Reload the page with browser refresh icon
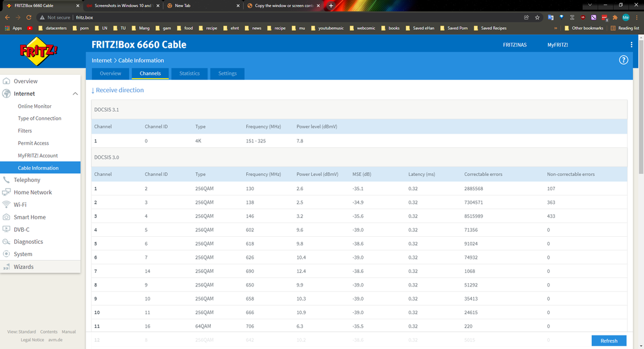This screenshot has height=349, width=644. (29, 17)
